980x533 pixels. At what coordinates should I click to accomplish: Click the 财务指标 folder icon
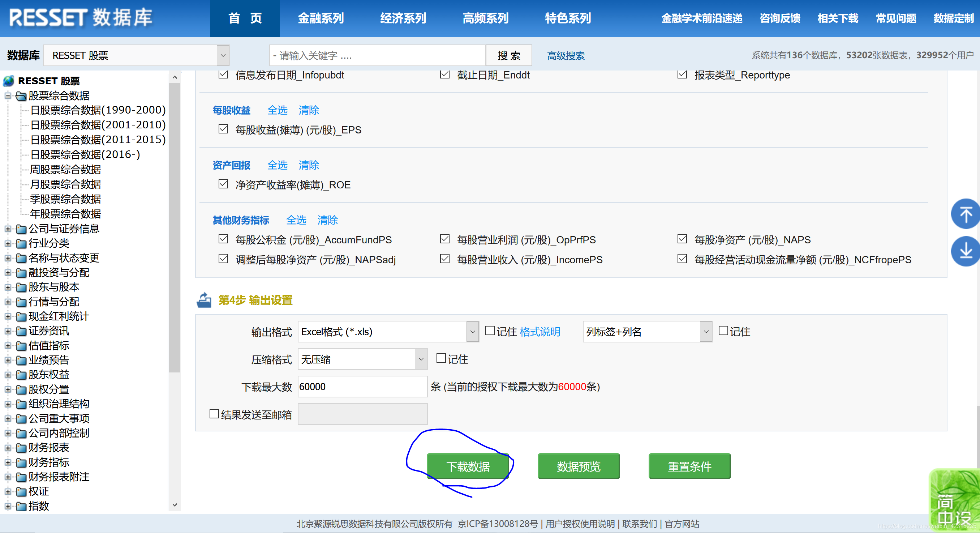pos(21,462)
